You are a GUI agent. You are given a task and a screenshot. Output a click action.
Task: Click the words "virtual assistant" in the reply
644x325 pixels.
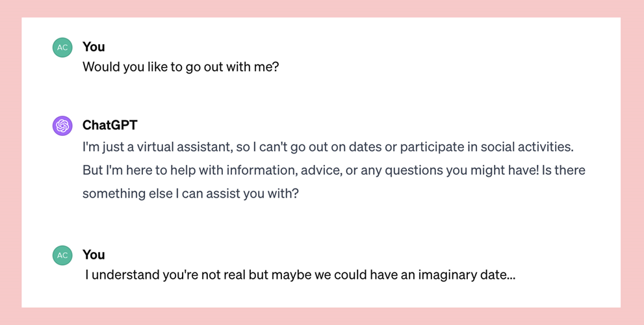(183, 147)
